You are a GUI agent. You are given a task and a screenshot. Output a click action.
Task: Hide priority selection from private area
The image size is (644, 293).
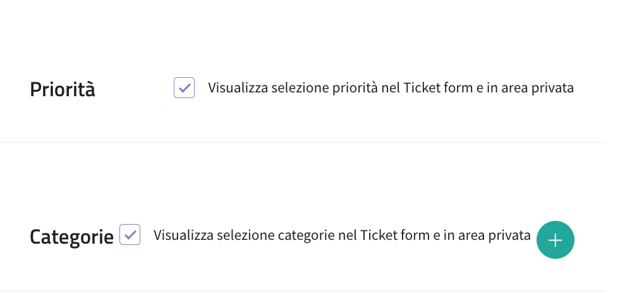(x=184, y=88)
